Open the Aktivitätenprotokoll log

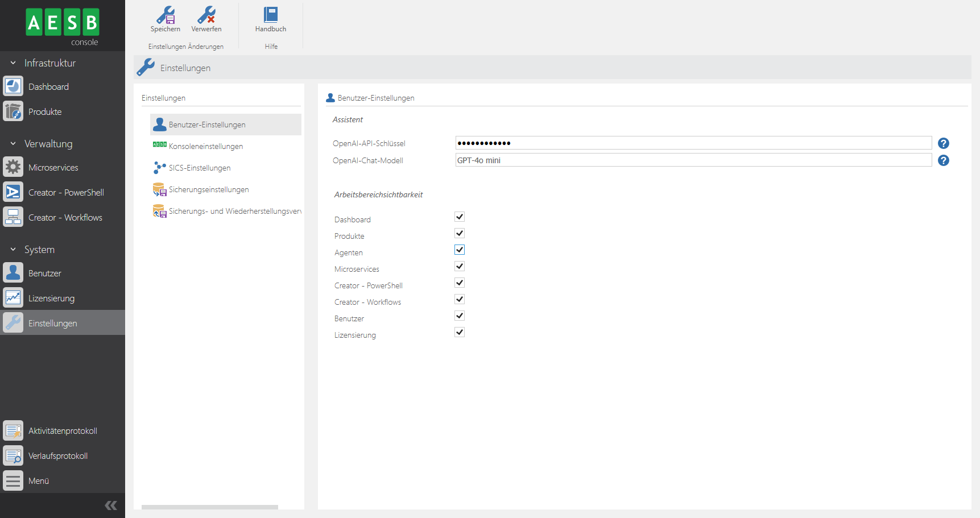[63, 431]
